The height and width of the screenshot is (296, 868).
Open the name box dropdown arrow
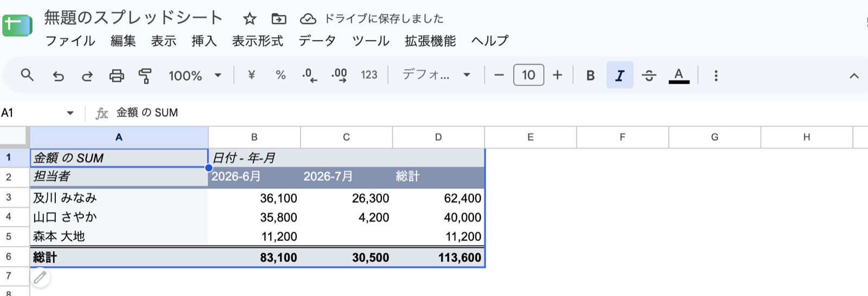pyautogui.click(x=70, y=113)
